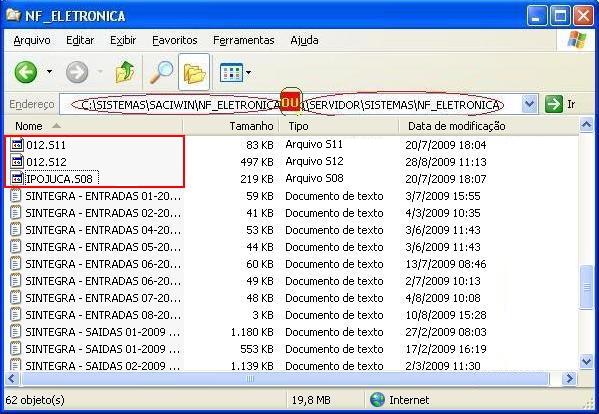The width and height of the screenshot is (599, 414).
Task: Open the Back button history dropdown arrow
Action: tap(49, 71)
